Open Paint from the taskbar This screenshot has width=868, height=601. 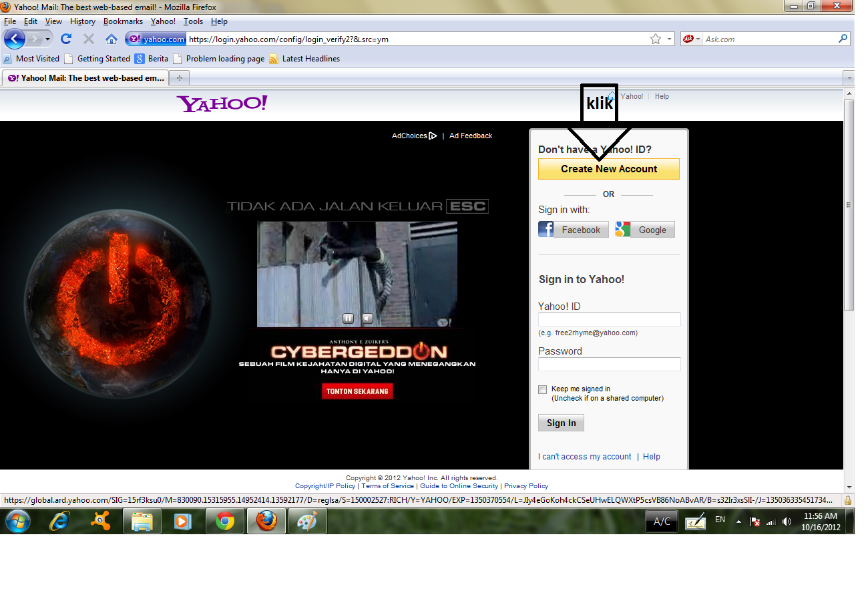pos(307,521)
